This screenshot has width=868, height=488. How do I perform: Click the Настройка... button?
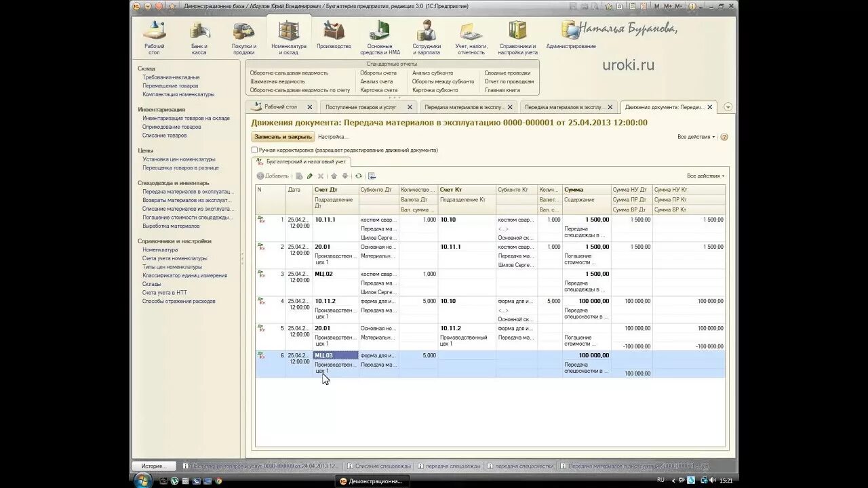pyautogui.click(x=333, y=137)
